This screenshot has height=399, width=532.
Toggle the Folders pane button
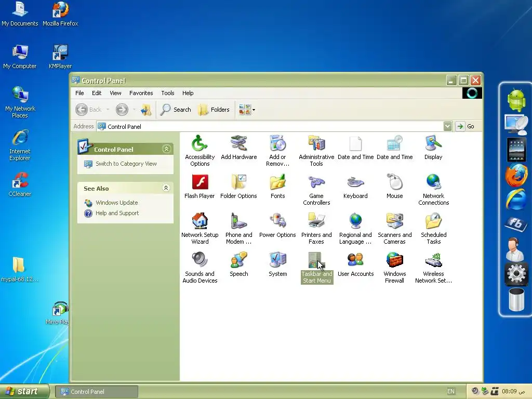pos(214,110)
